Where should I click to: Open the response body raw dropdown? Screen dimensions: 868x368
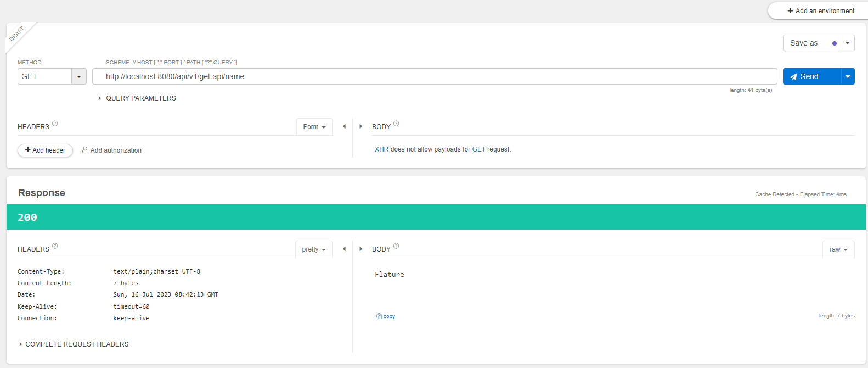(x=838, y=249)
